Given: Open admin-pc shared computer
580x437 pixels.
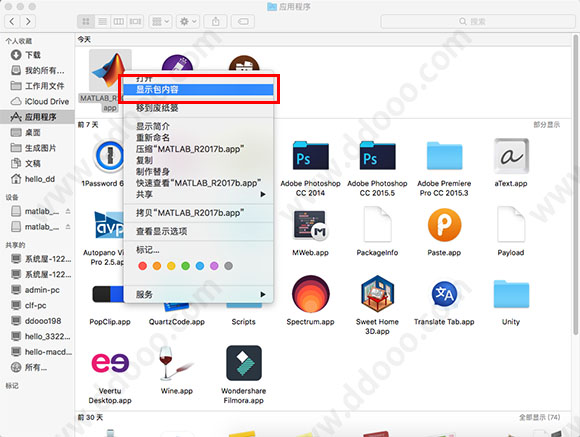Looking at the screenshot, I should coord(37,290).
